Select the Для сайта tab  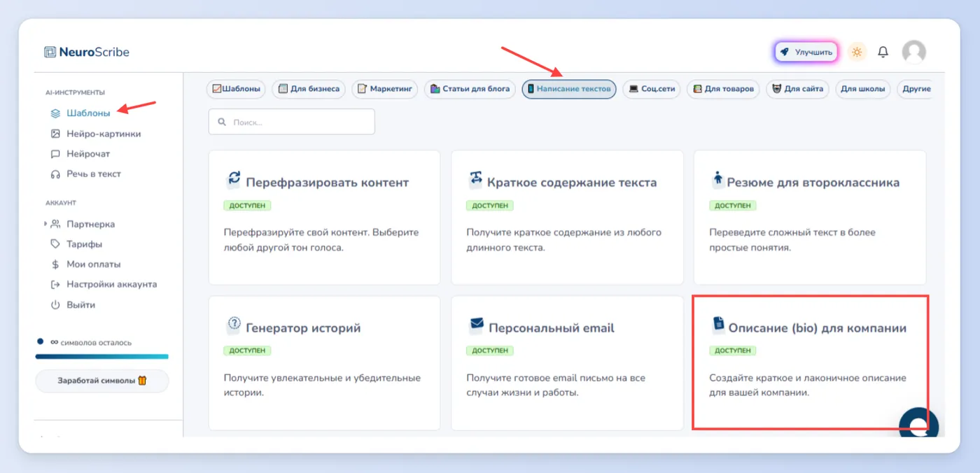pos(798,90)
